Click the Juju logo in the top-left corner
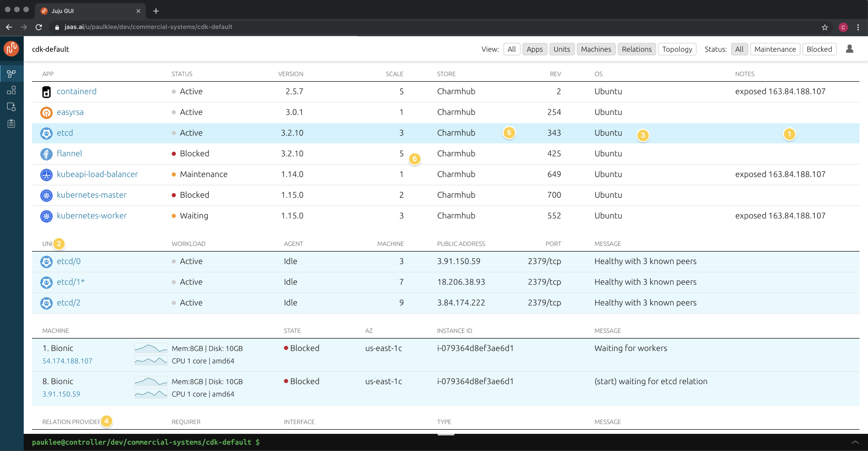 click(x=11, y=48)
